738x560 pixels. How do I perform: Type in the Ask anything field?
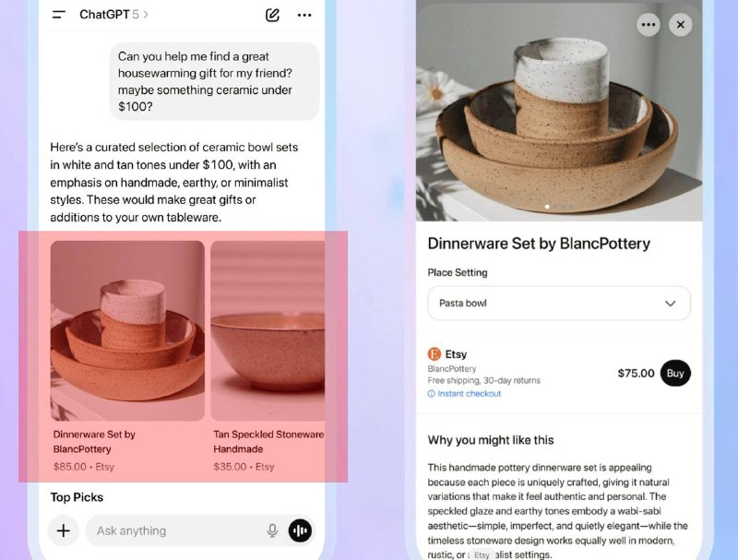tap(175, 530)
